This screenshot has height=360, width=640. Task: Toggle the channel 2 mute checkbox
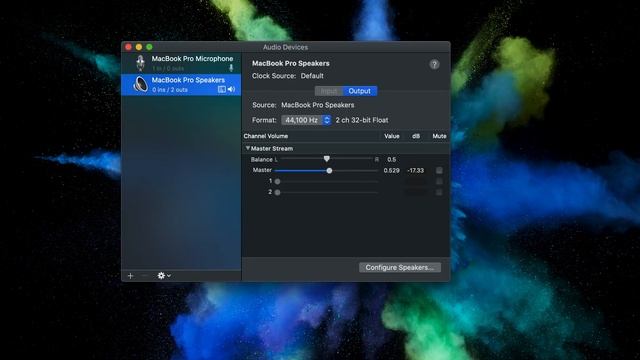[439, 192]
